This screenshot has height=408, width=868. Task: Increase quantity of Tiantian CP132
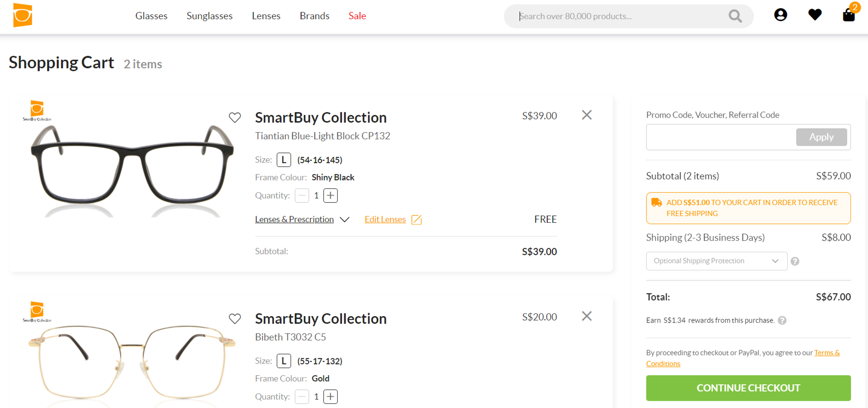(330, 195)
